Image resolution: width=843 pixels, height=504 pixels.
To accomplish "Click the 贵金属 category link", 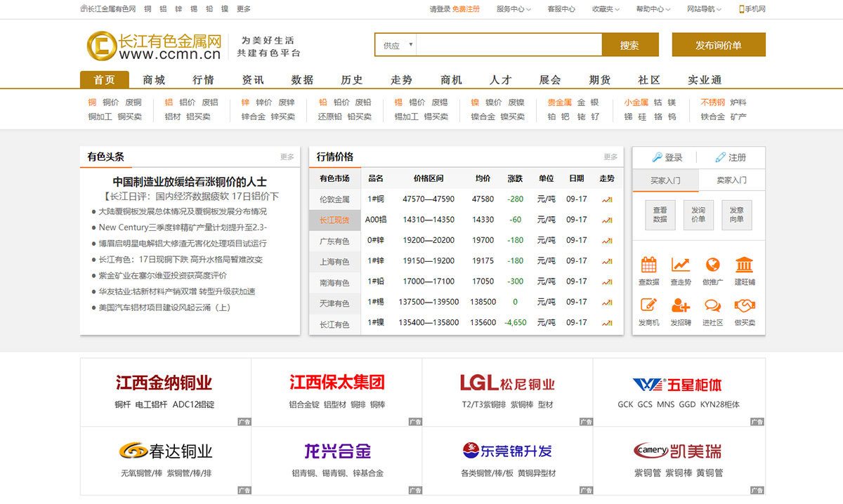I will (x=559, y=102).
